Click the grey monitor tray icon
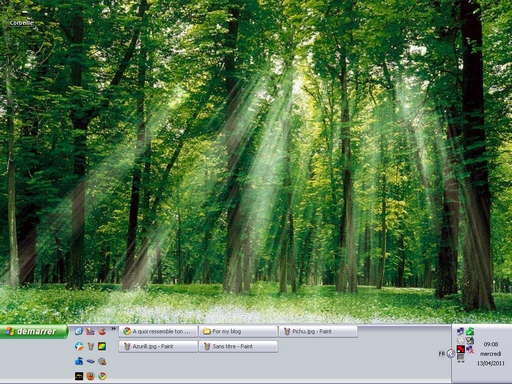 [x=461, y=358]
